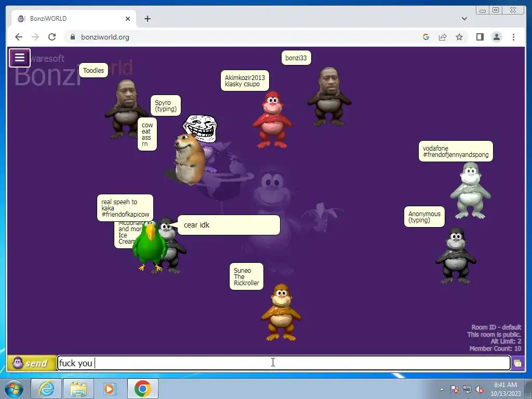Open Windows Media Player from taskbar
The height and width of the screenshot is (399, 532).
tap(110, 389)
